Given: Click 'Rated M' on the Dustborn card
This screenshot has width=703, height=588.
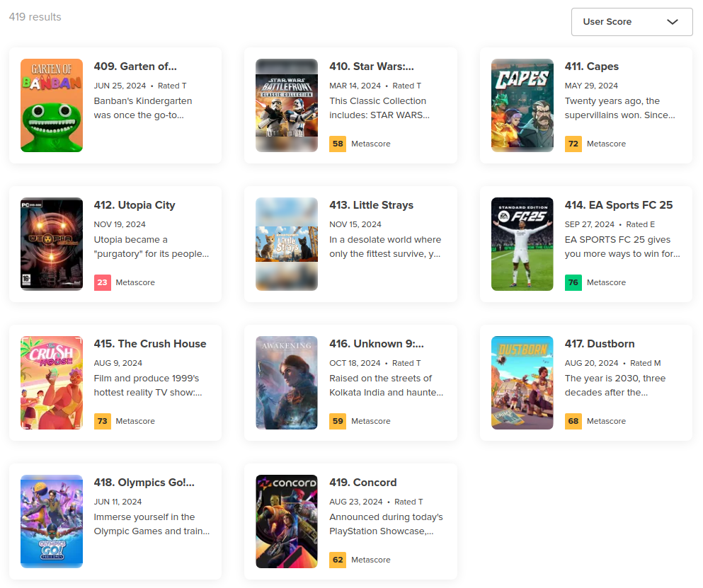Looking at the screenshot, I should point(645,363).
